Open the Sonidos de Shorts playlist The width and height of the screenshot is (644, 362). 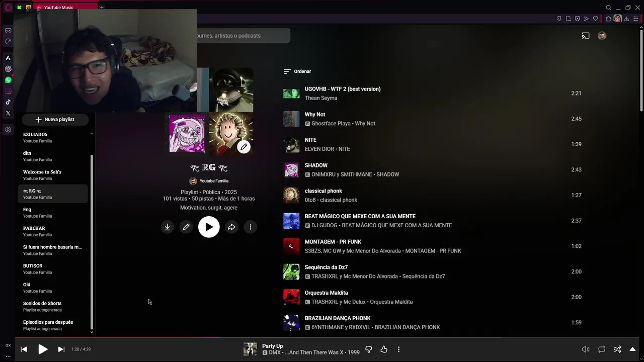click(x=53, y=306)
